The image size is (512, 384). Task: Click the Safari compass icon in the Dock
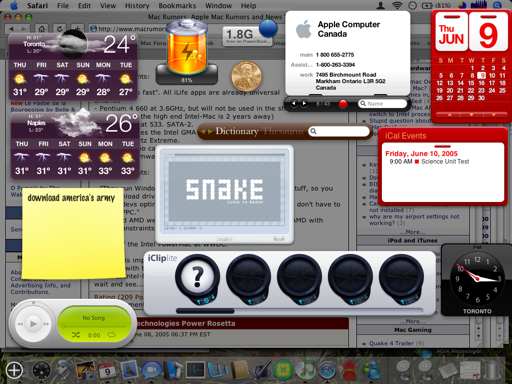click(327, 370)
